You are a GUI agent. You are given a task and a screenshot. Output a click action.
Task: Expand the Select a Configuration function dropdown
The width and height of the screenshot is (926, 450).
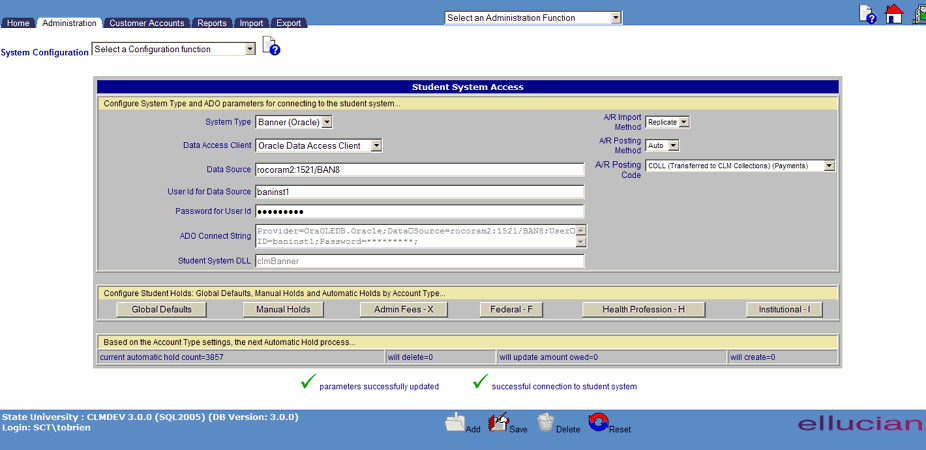coord(174,50)
